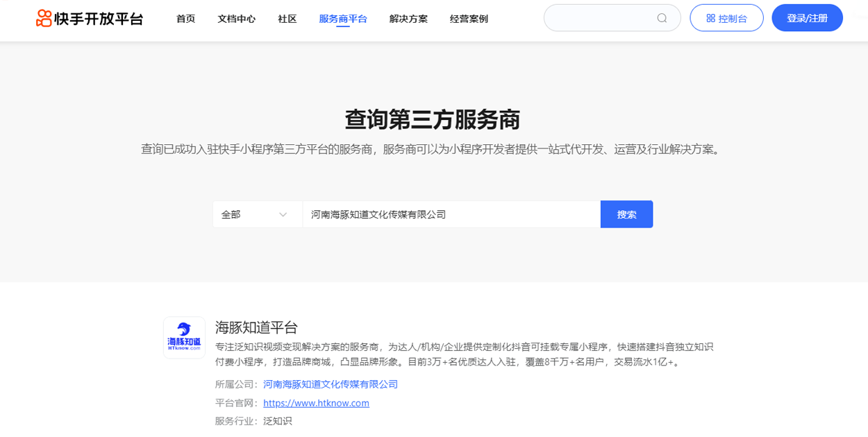Click the 查询第三方服务商 heading

[433, 119]
